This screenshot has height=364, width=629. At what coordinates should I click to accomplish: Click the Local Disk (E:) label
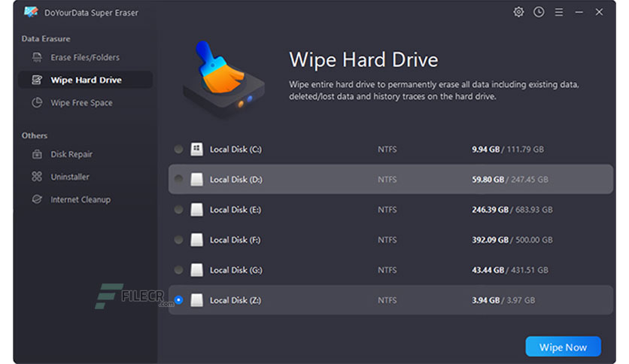click(235, 209)
